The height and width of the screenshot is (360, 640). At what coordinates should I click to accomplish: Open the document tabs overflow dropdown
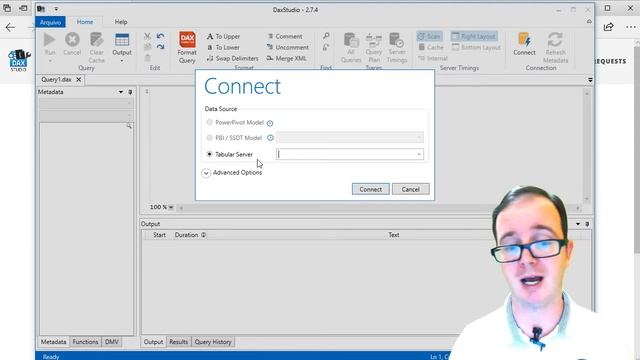click(x=590, y=80)
